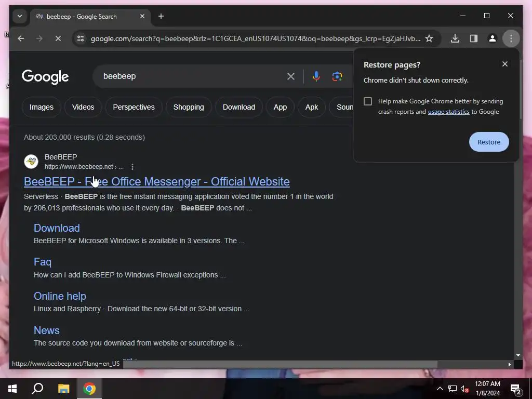Open options for the BeeBEEP result
Viewport: 532px width, 399px height.
[x=132, y=167]
